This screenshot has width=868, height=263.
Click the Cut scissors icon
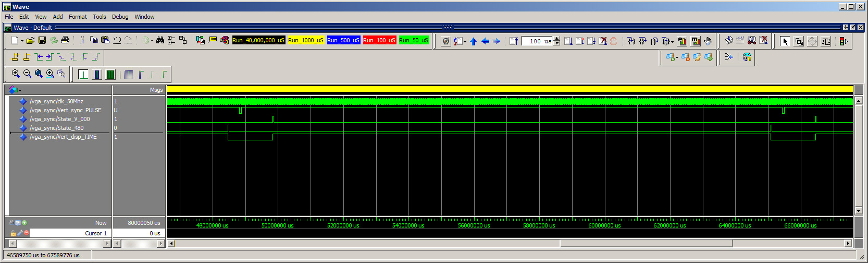coord(82,40)
